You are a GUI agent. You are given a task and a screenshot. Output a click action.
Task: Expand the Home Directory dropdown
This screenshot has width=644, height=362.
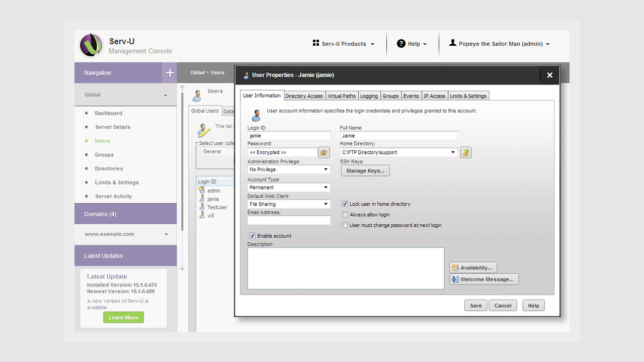click(x=453, y=152)
